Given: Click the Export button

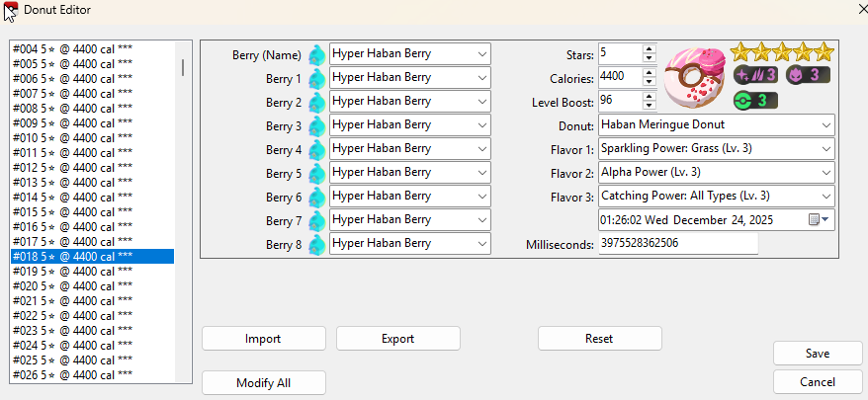Looking at the screenshot, I should click(x=397, y=339).
